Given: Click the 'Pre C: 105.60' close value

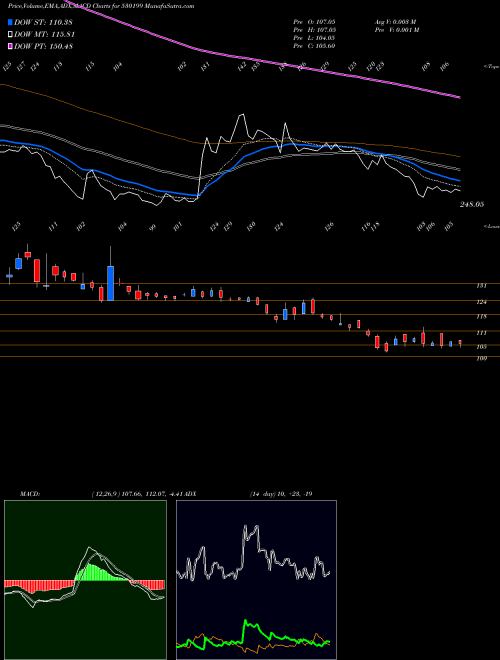Looking at the screenshot, I should (314, 46).
